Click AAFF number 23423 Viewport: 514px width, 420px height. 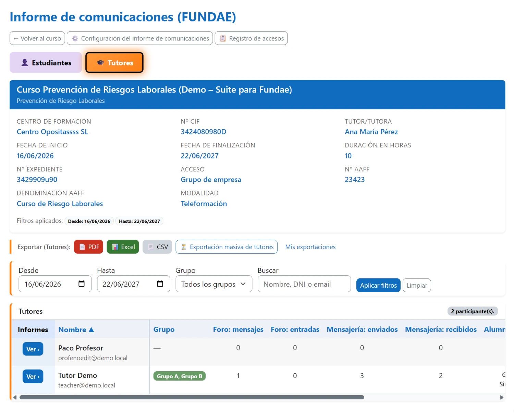coord(355,180)
